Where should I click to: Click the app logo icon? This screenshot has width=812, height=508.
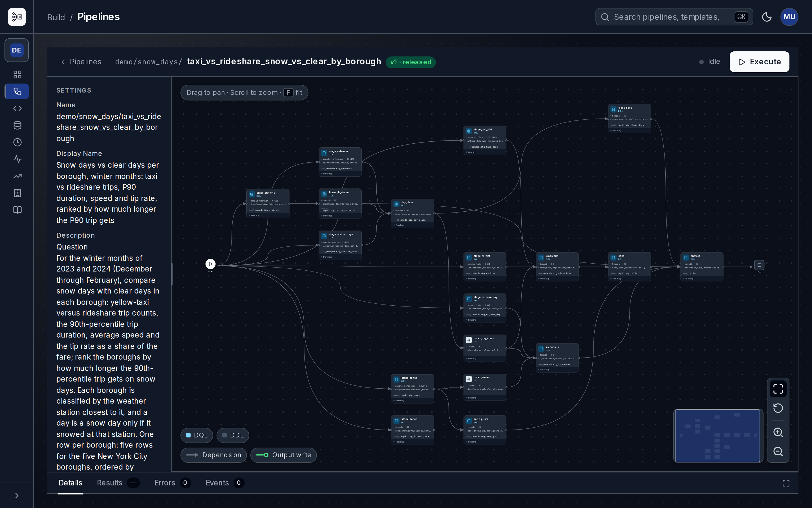click(x=17, y=17)
